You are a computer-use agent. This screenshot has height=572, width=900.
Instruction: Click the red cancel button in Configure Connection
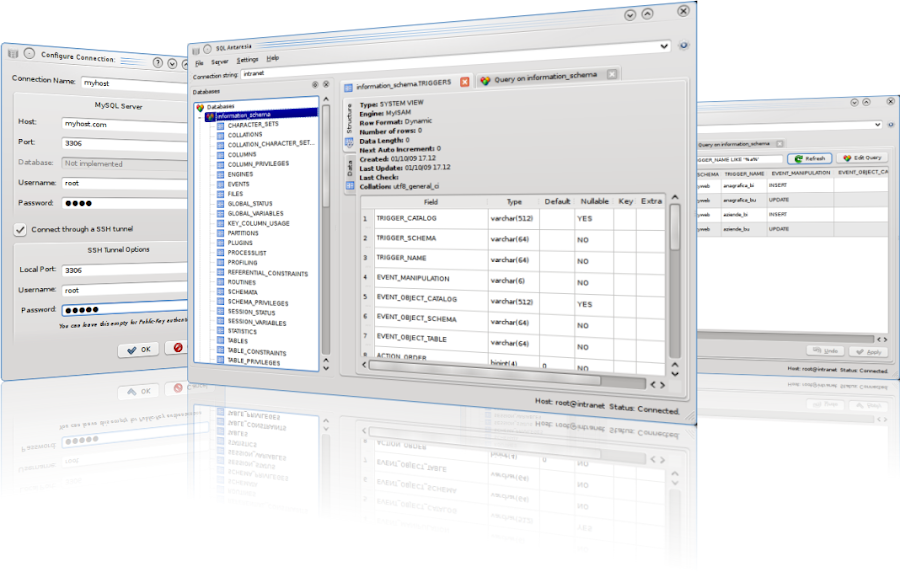point(178,347)
